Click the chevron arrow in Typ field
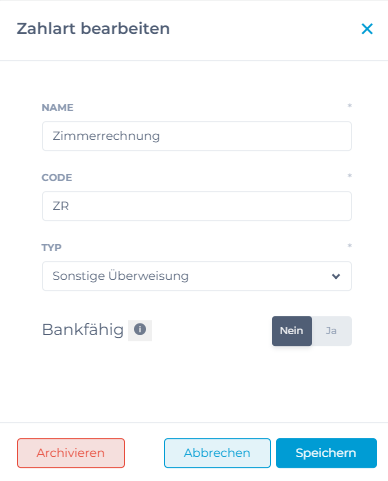The width and height of the screenshot is (388, 481). [336, 276]
